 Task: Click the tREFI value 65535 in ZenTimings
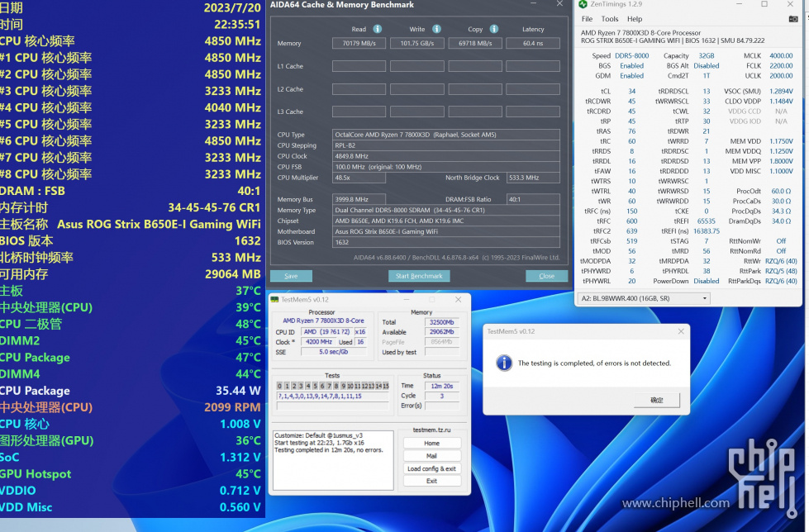pos(707,221)
